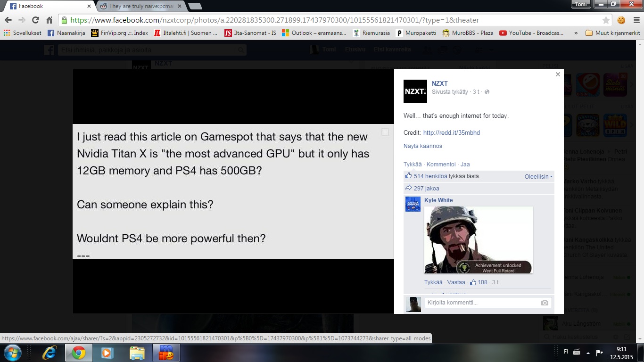Attach a photo with the camera icon
Viewport: 644px width, 362px height.
coord(545,303)
